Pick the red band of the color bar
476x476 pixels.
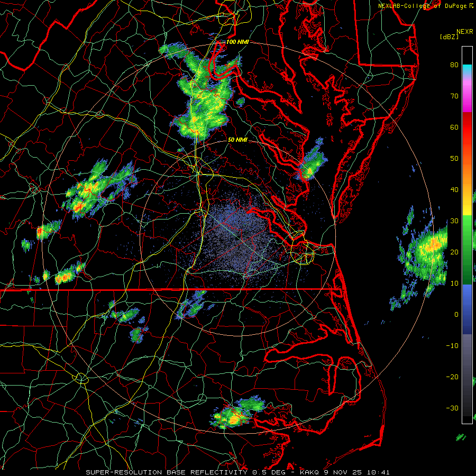pyautogui.click(x=467, y=131)
